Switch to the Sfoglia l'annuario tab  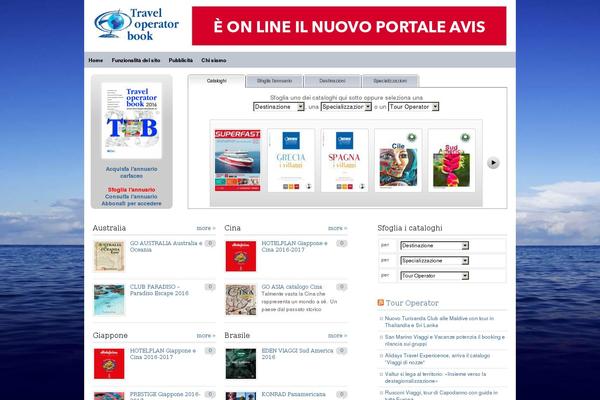click(x=274, y=81)
